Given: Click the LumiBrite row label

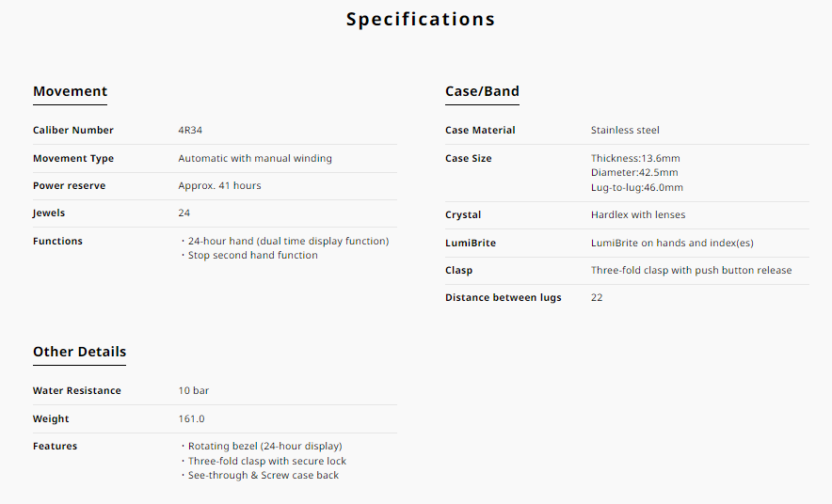Looking at the screenshot, I should (471, 244).
